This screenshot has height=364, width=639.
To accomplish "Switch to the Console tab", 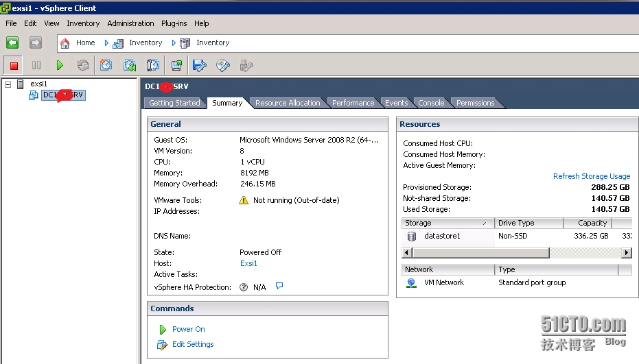I will 431,103.
